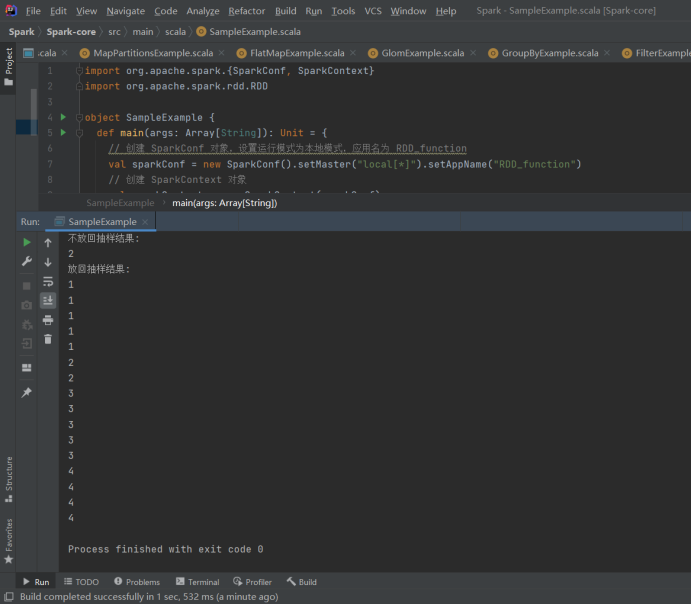
Task: Open run configuration wrench settings icon
Action: [x=27, y=261]
